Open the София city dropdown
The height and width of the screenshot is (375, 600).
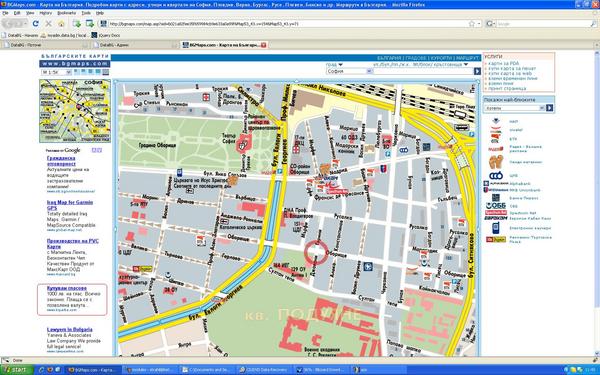coord(349,71)
